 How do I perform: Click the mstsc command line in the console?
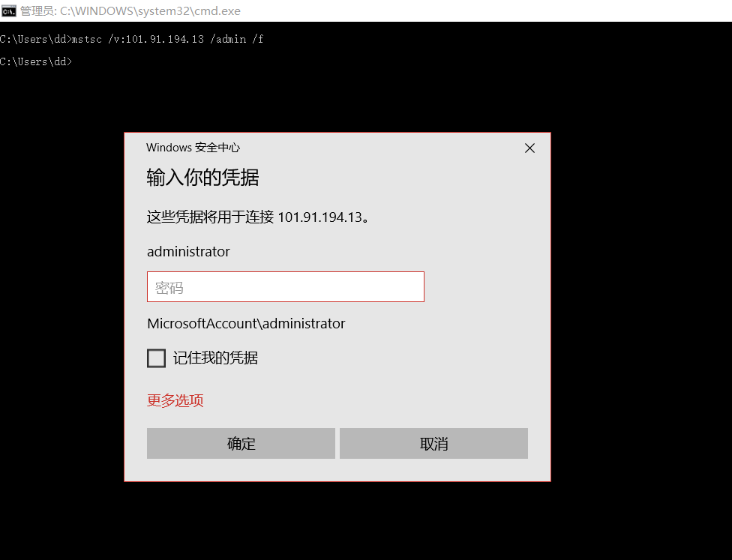click(132, 38)
